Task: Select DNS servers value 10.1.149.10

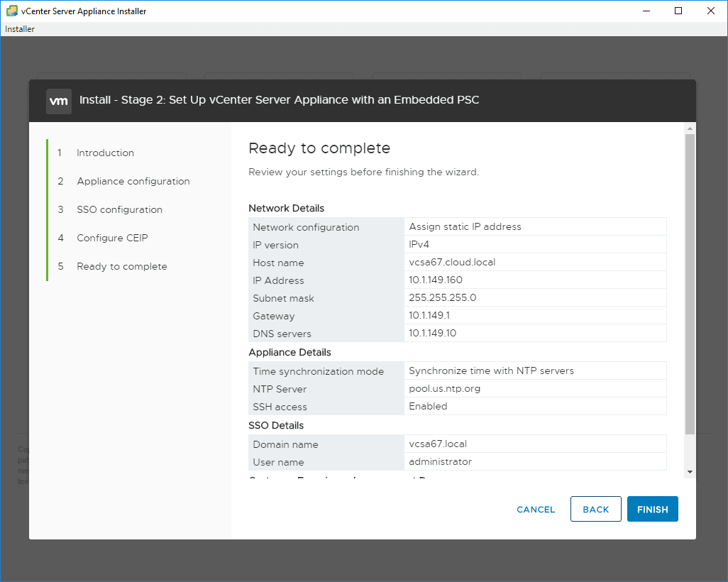Action: [432, 333]
